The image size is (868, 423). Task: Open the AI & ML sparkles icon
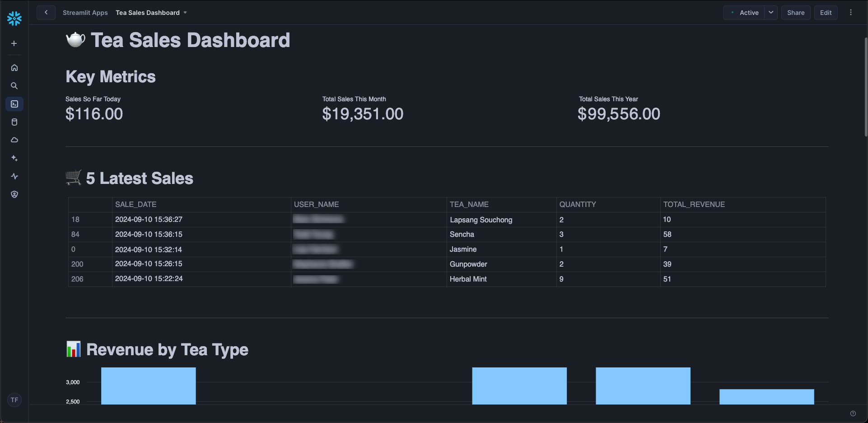coord(14,158)
